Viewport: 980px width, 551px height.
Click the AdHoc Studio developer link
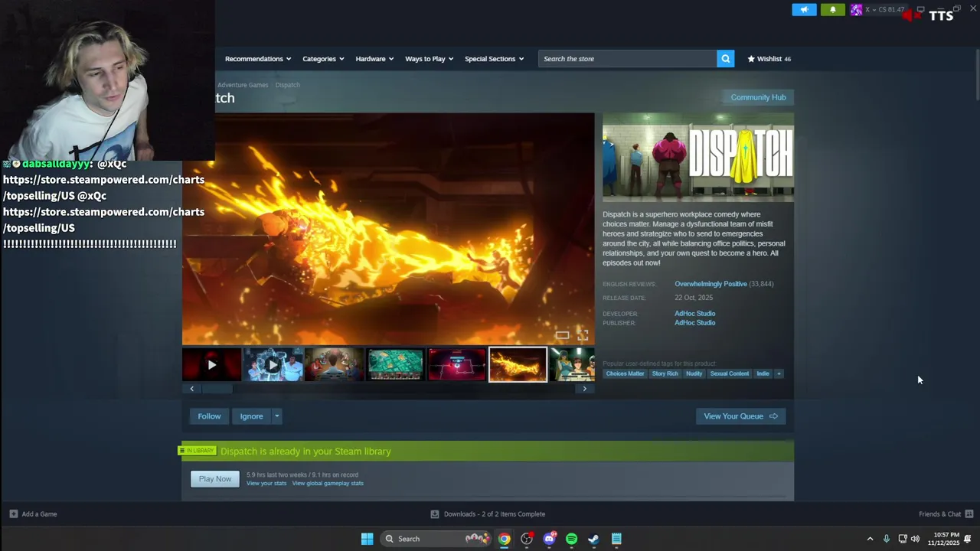[694, 314]
